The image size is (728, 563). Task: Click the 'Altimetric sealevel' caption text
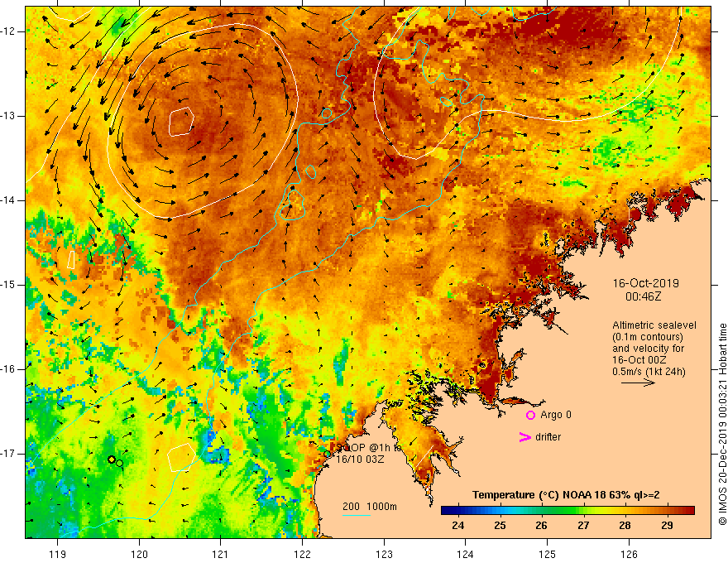coord(654,325)
